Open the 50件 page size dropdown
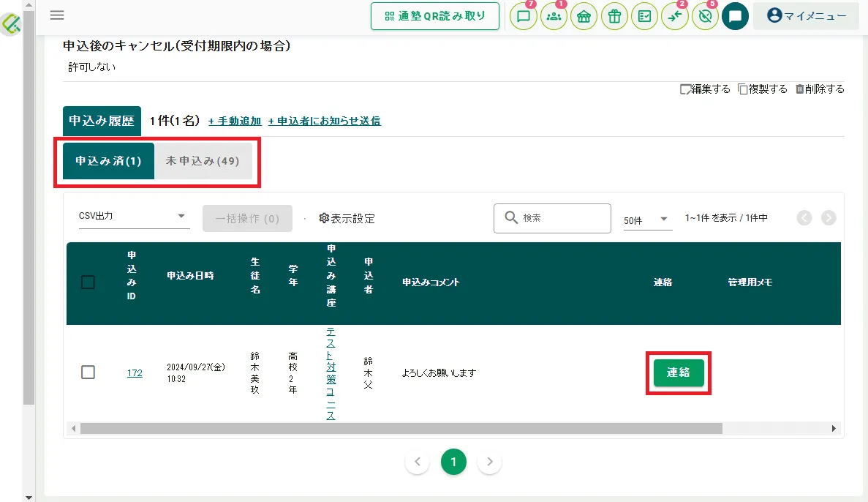The image size is (868, 502). (x=648, y=220)
